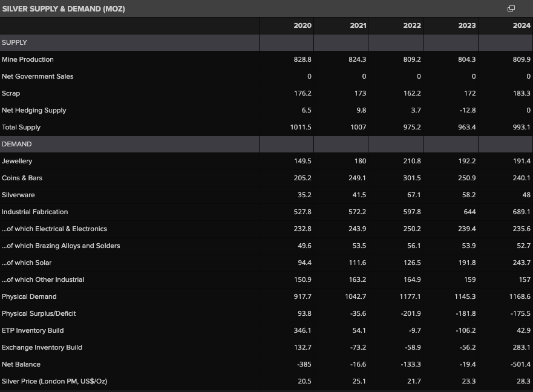
Task: Click the SUPPLY section header row
Action: tap(266, 42)
